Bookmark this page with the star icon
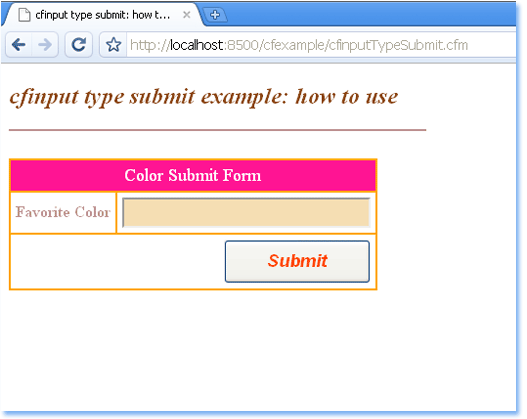 click(x=113, y=45)
